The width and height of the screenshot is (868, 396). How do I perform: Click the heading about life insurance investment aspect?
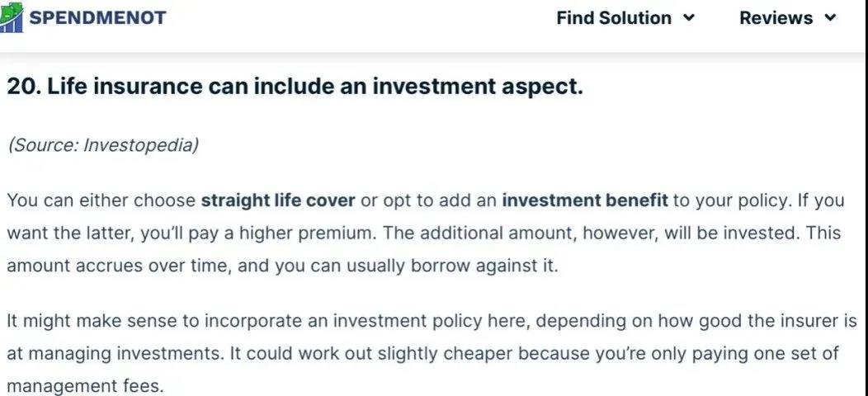[295, 87]
